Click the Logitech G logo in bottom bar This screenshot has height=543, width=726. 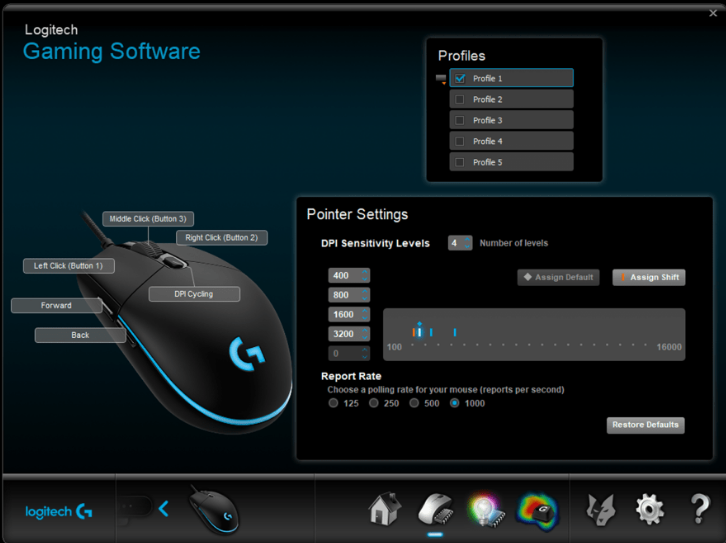click(x=59, y=512)
